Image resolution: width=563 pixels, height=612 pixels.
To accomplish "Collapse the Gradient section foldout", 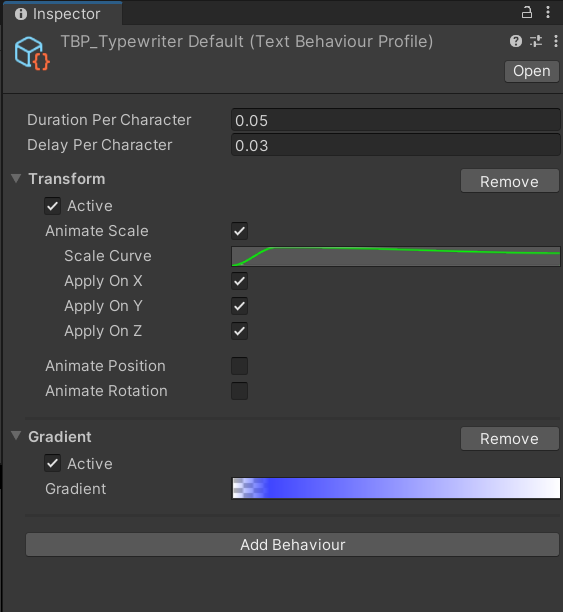I will pyautogui.click(x=16, y=436).
